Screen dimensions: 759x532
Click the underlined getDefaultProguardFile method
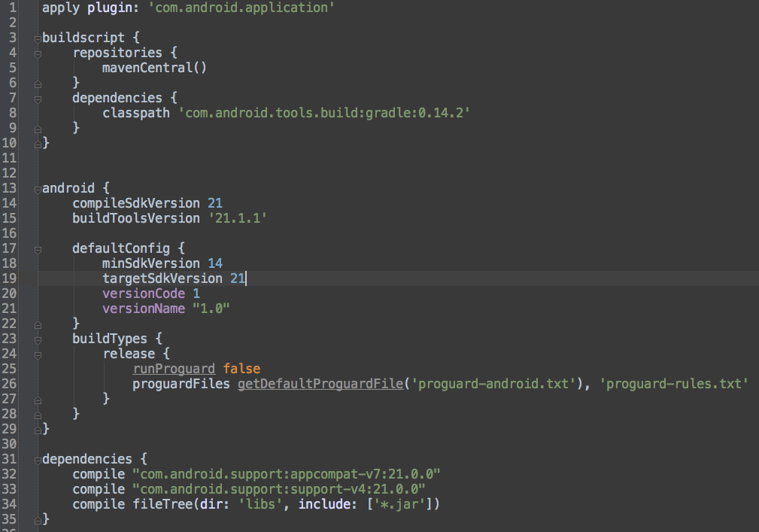[x=320, y=384]
